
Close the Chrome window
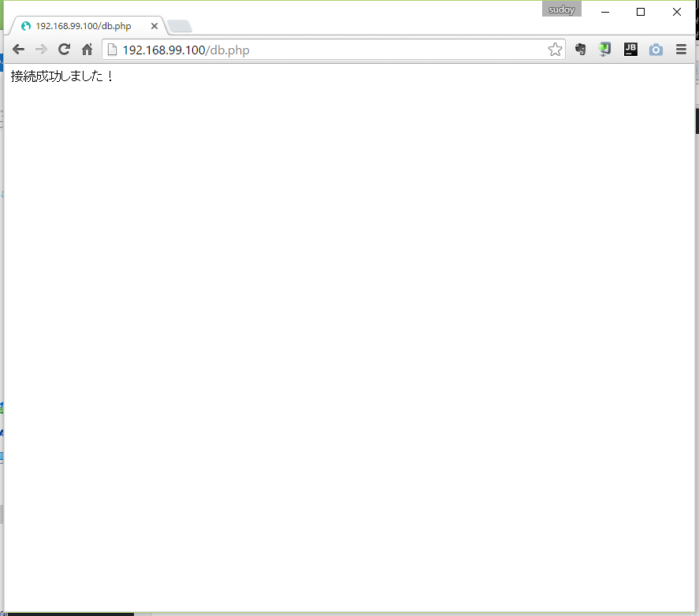tap(677, 12)
